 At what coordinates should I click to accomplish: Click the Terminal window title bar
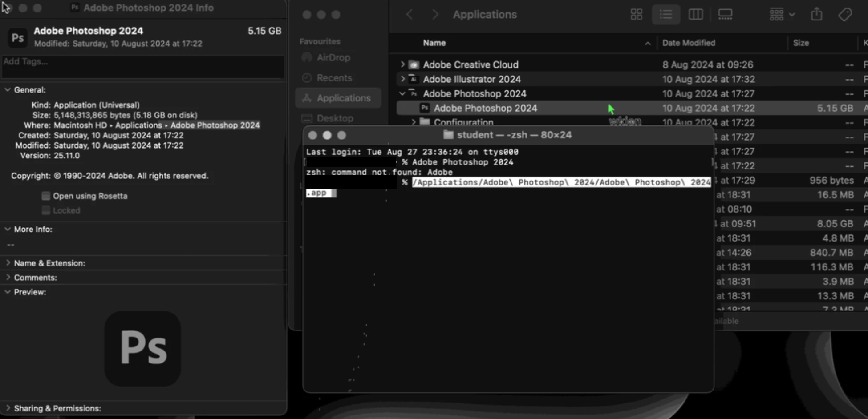[508, 135]
